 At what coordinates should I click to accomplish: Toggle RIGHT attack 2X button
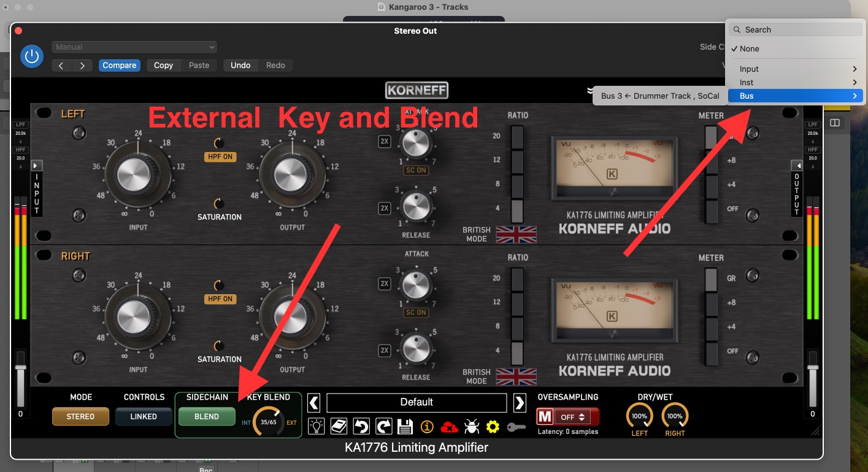pyautogui.click(x=385, y=284)
